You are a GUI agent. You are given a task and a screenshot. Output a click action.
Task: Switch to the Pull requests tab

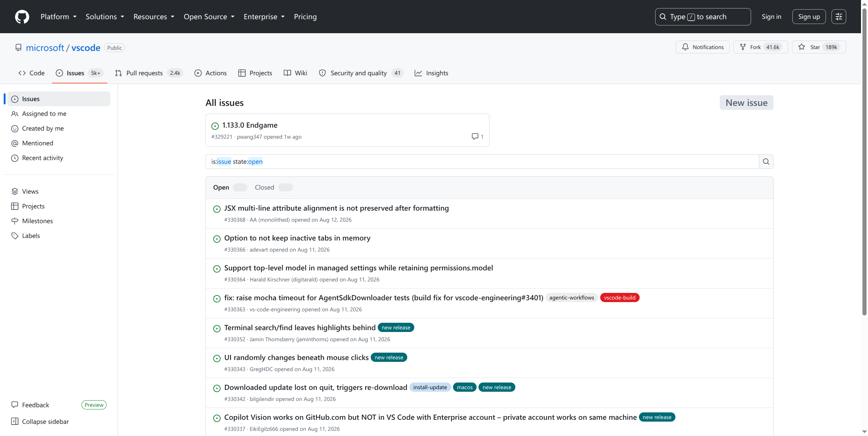click(149, 73)
